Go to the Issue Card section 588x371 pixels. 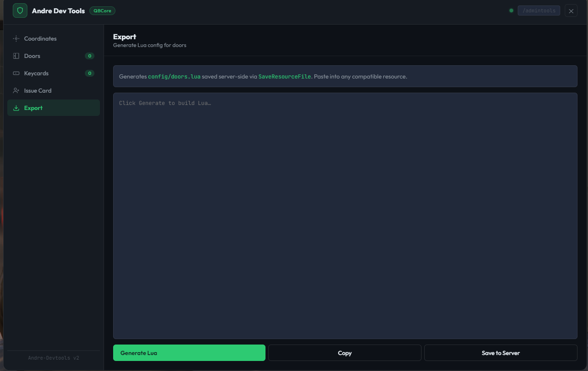click(53, 91)
